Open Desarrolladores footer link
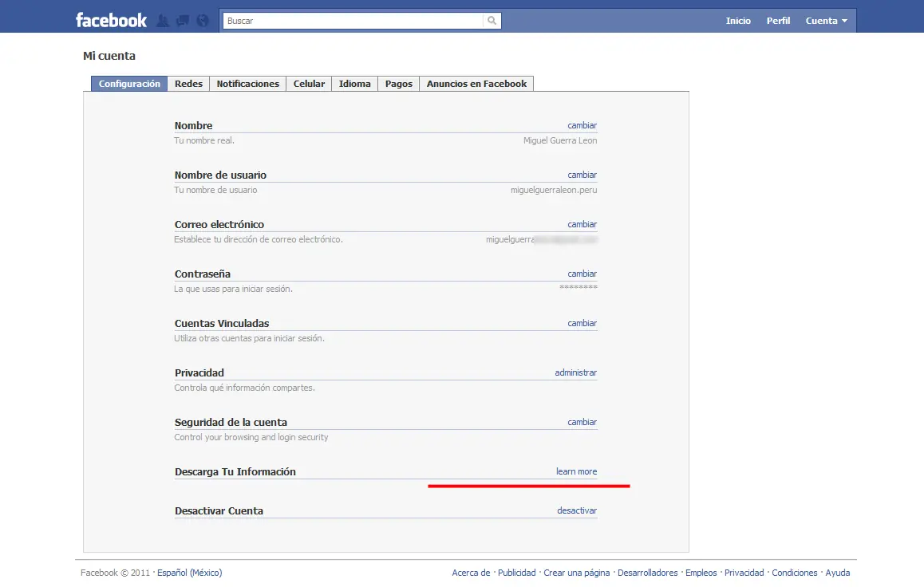The image size is (924, 587). (648, 573)
